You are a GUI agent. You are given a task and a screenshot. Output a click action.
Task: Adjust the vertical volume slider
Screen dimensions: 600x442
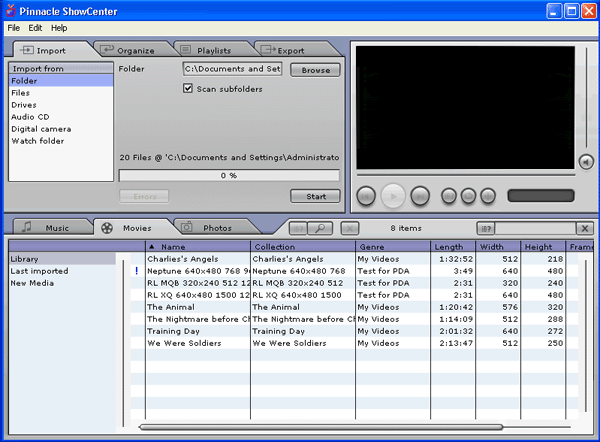click(x=586, y=98)
